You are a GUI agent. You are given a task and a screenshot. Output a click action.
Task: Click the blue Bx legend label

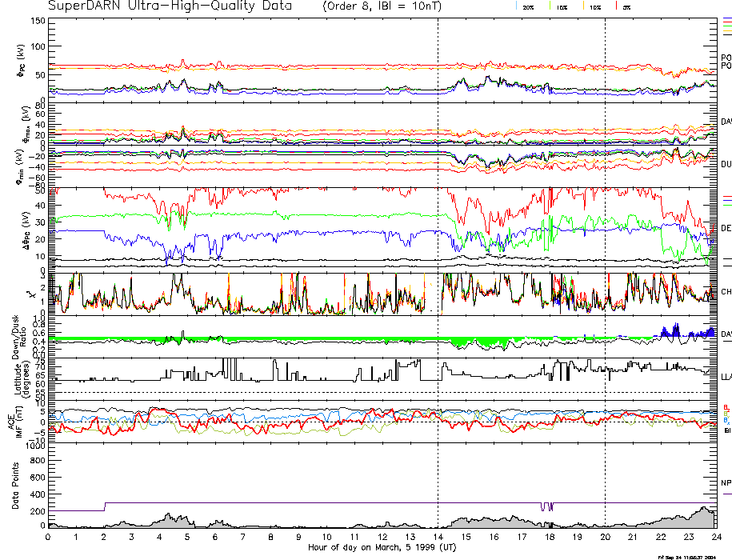726,421
